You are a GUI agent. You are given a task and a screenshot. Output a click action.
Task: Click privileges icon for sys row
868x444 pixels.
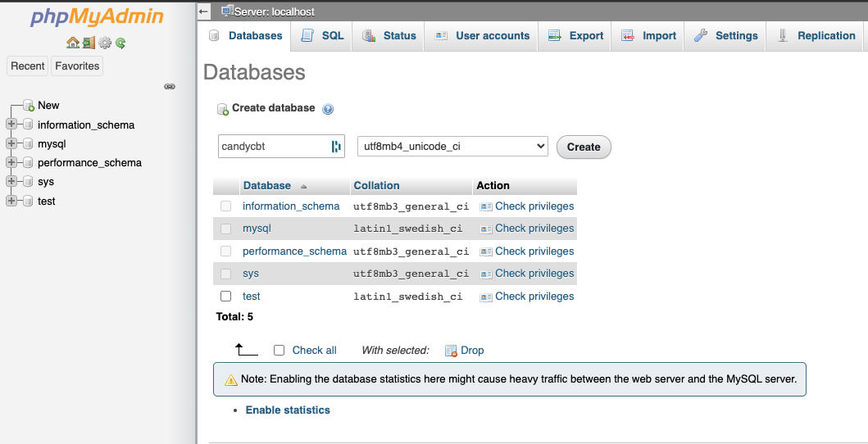pos(486,274)
